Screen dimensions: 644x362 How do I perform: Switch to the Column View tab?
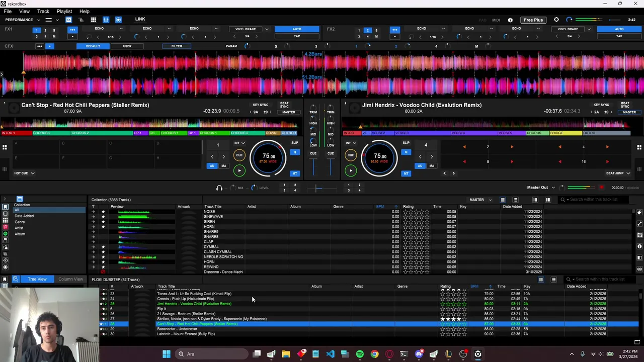[70, 279]
